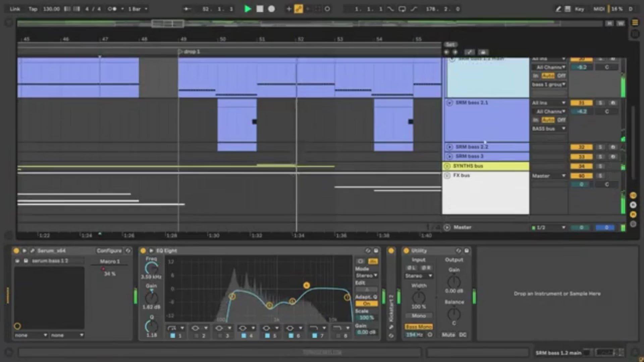Click the Serum_x64 device wrench icon
Image resolution: width=644 pixels, height=362 pixels.
(x=33, y=251)
